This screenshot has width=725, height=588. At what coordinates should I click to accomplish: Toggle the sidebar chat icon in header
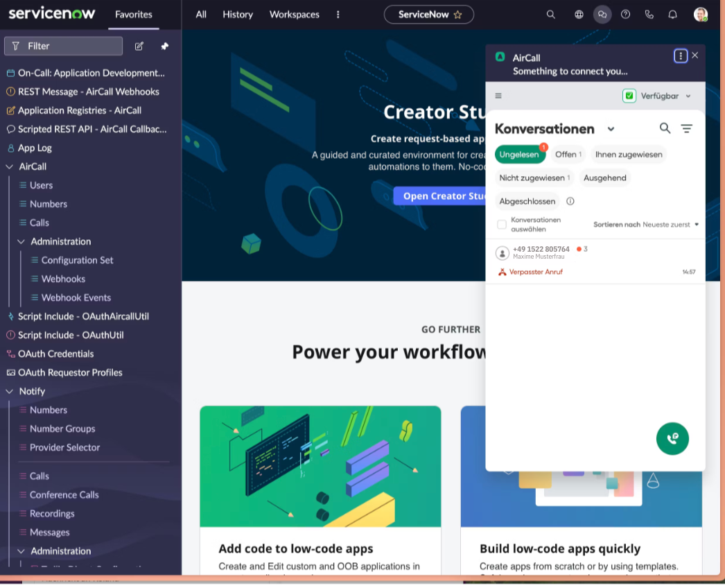tap(602, 15)
